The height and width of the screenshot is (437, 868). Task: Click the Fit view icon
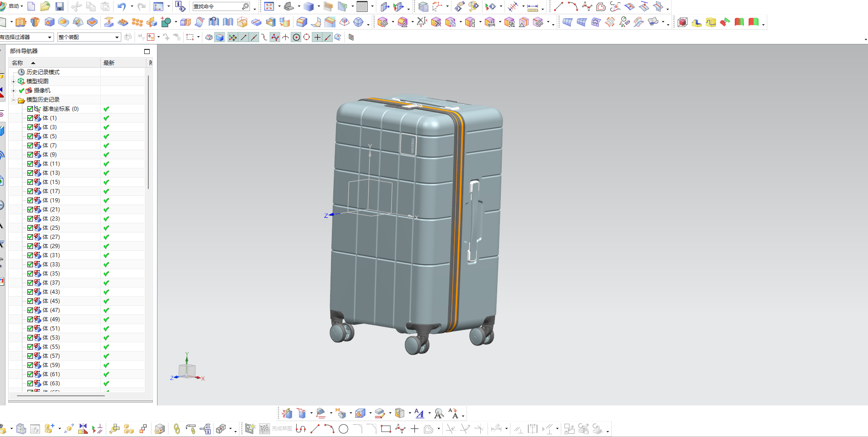[x=269, y=6]
